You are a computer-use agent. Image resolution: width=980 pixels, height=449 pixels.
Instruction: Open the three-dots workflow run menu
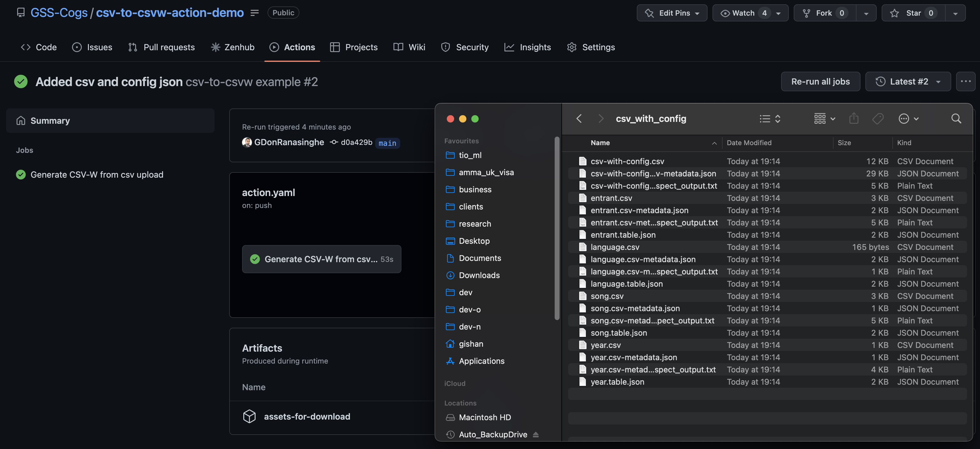pyautogui.click(x=965, y=81)
